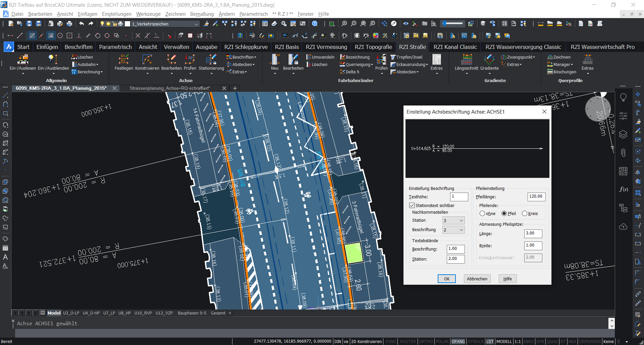Click the Save icon in toolbar
The width and height of the screenshot is (644, 345).
click(x=29, y=23)
